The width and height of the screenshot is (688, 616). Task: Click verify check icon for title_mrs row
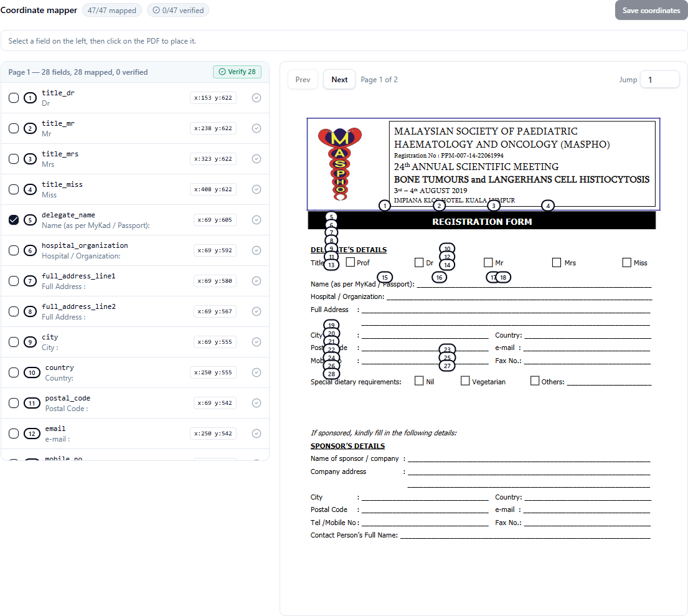coord(257,159)
